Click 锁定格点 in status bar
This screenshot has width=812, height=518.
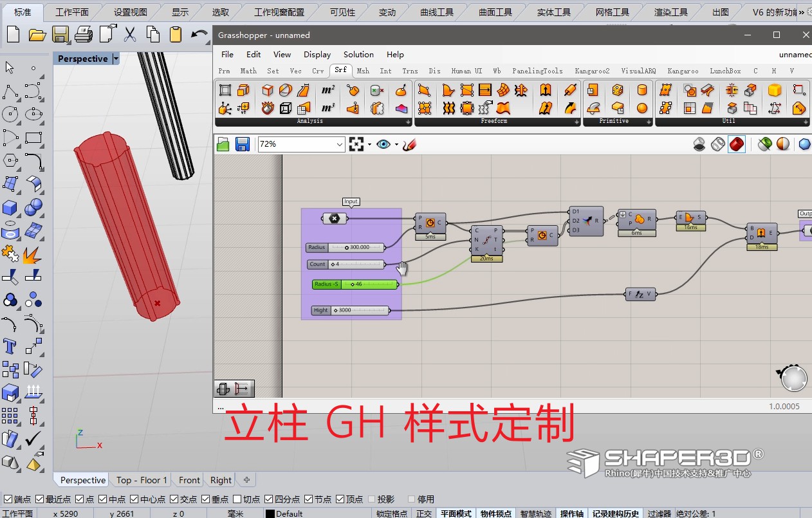coord(392,513)
